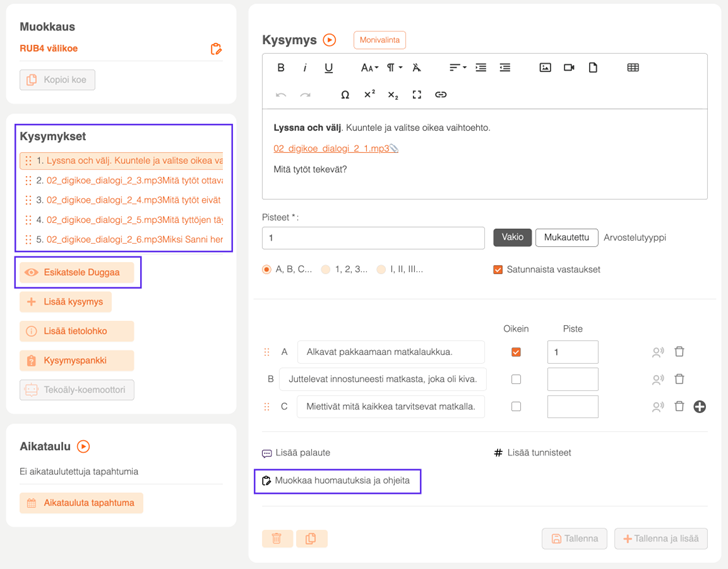This screenshot has height=569, width=728.
Task: Add a new answer option with plus icon
Action: 700,407
